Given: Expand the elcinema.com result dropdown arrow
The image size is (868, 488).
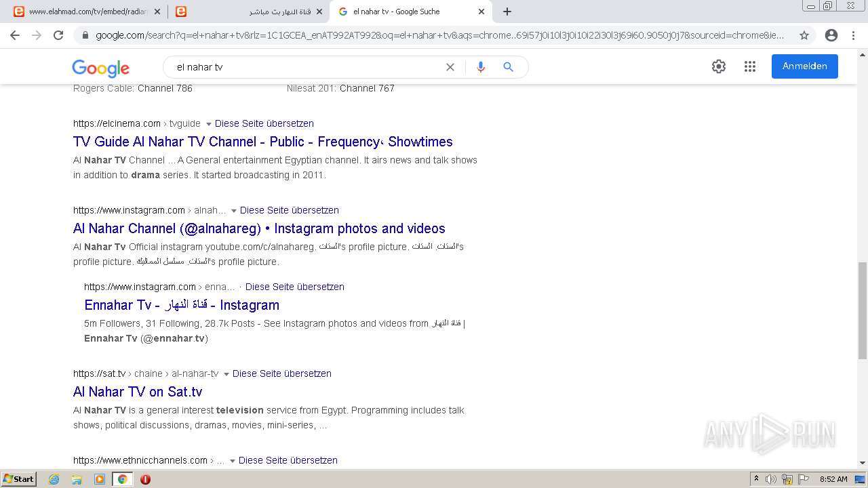Looking at the screenshot, I should coord(209,124).
